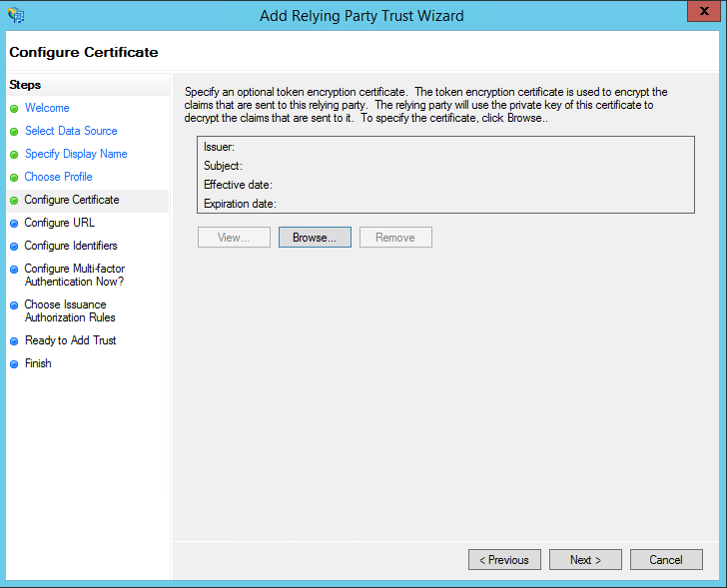The height and width of the screenshot is (588, 727).
Task: Browse for a token encryption certificate
Action: coord(315,238)
